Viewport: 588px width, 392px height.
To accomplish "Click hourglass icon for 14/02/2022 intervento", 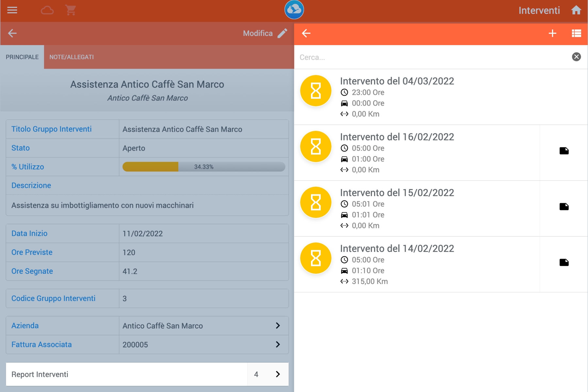I will tap(316, 258).
